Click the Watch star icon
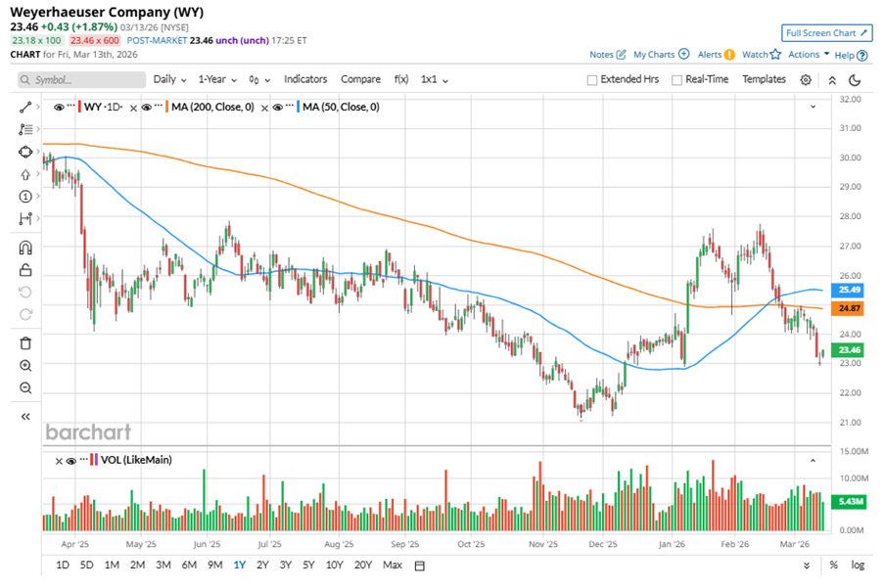 (775, 54)
